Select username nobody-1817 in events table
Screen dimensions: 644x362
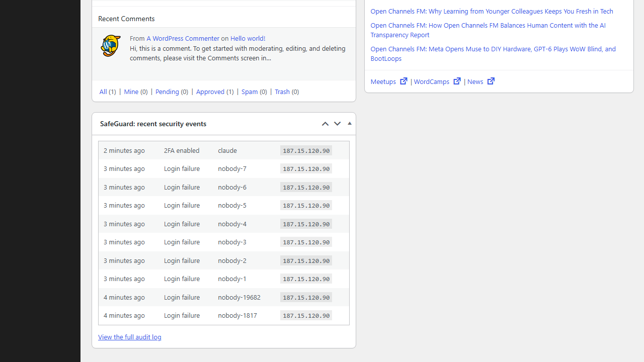pos(237,315)
